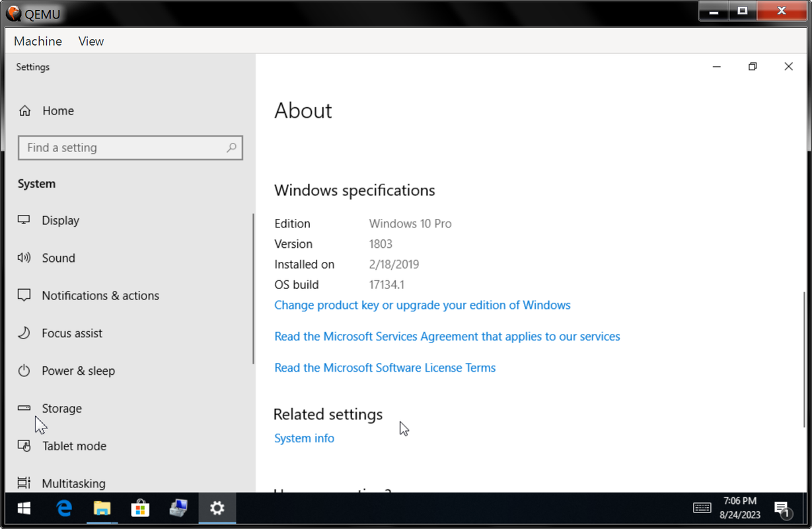Click the install date 2/18/2019
This screenshot has width=812, height=529.
394,264
